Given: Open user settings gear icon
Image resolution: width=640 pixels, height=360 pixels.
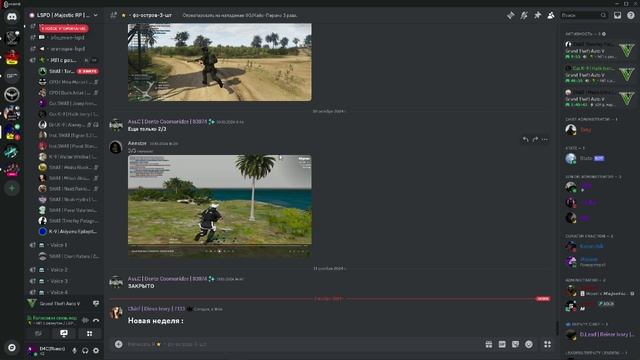Looking at the screenshot, I should click(x=96, y=350).
